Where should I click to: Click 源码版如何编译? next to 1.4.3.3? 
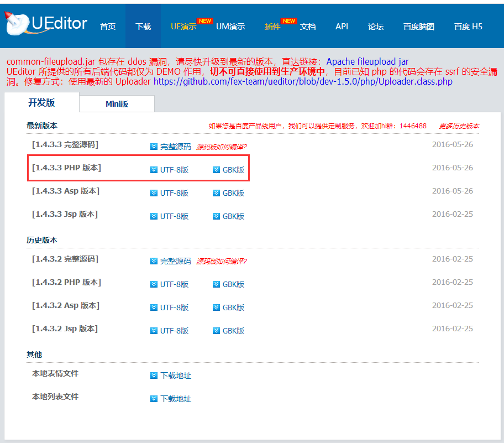point(222,147)
